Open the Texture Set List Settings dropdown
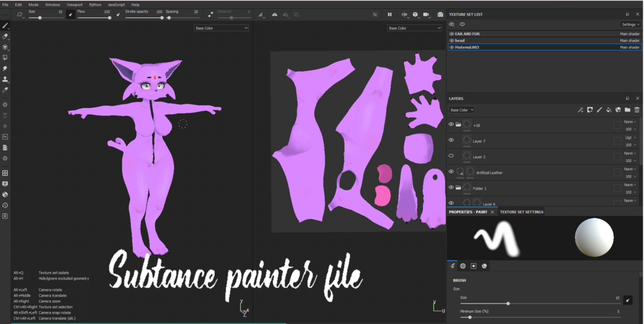The image size is (644, 324). (x=631, y=24)
